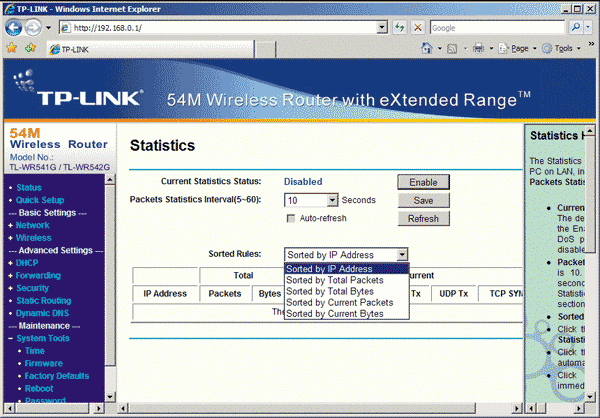This screenshot has width=600, height=418.
Task: Click the Save button
Action: pos(423,201)
